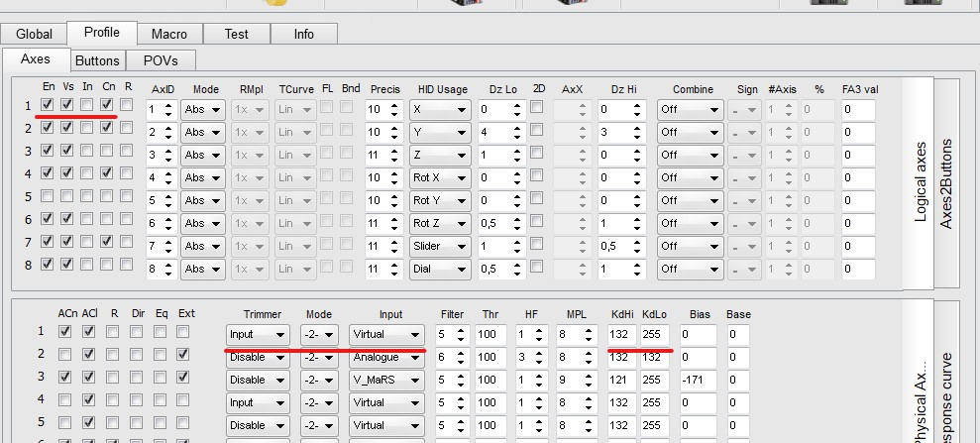The height and width of the screenshot is (443, 980).
Task: Uncheck the Vs checkbox for logical axis 1
Action: click(66, 104)
